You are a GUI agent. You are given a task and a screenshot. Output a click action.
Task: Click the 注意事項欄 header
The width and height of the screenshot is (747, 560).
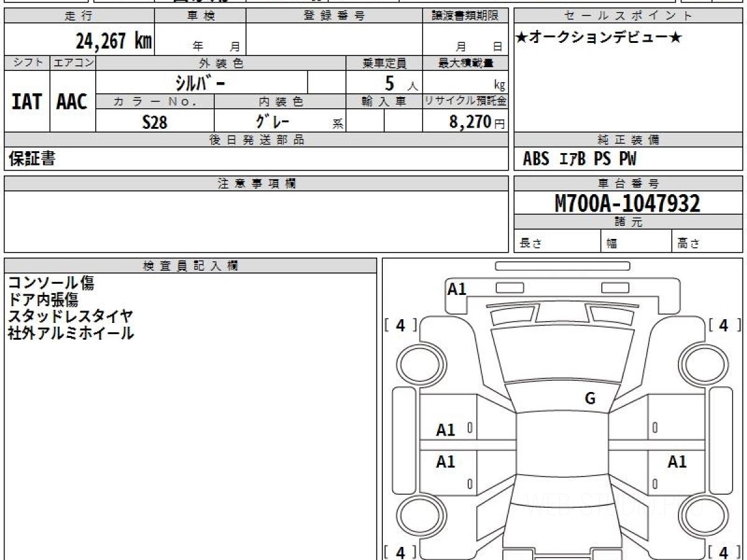(256, 184)
